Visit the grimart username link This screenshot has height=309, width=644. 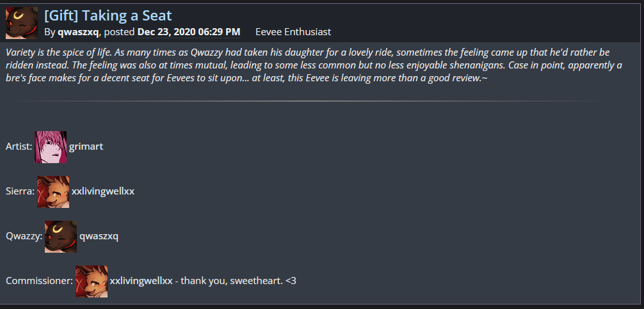pos(86,147)
